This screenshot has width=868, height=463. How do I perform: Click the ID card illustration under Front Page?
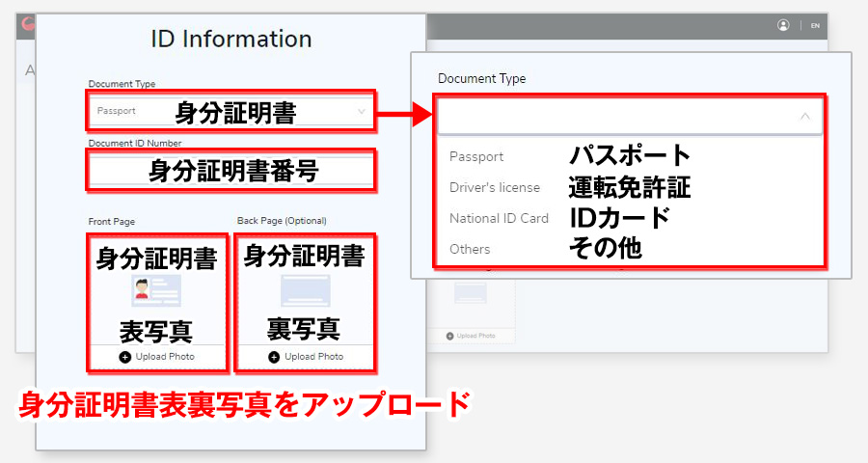pos(155,290)
